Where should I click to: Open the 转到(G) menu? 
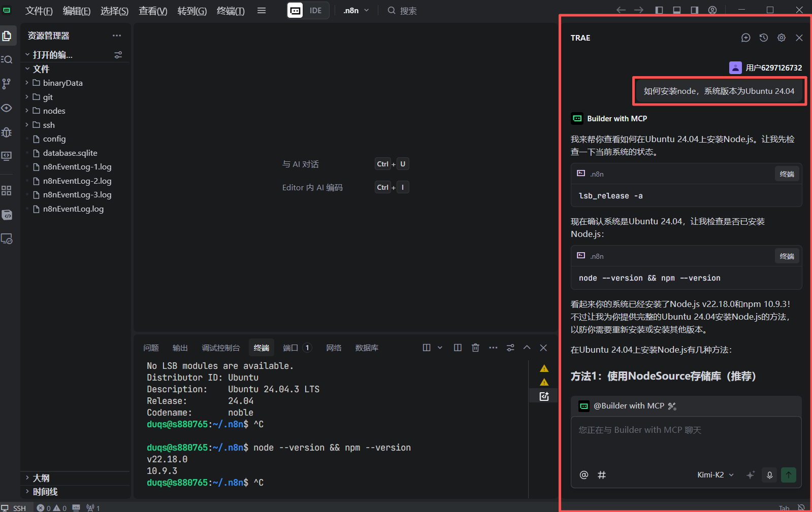192,11
